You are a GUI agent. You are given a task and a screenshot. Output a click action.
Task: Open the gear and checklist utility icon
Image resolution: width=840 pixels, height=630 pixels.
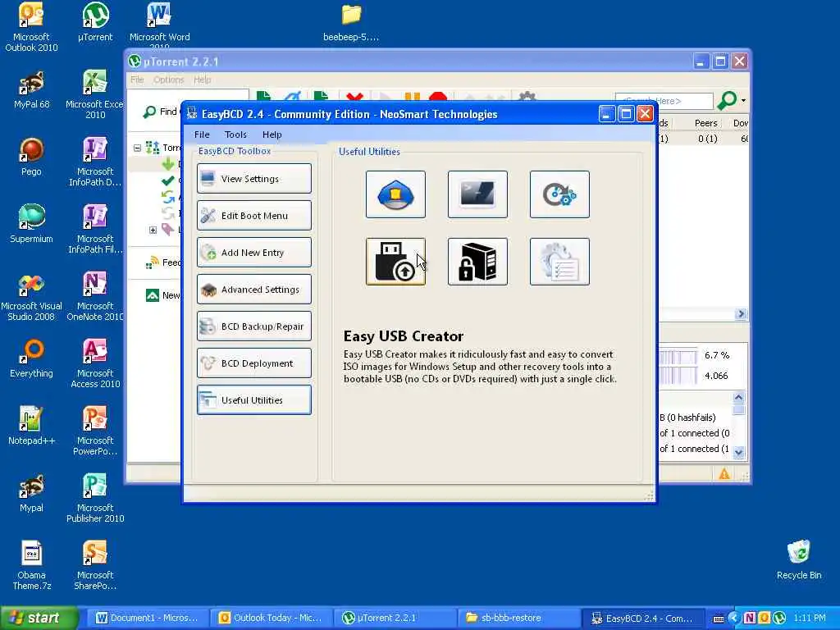[559, 262]
